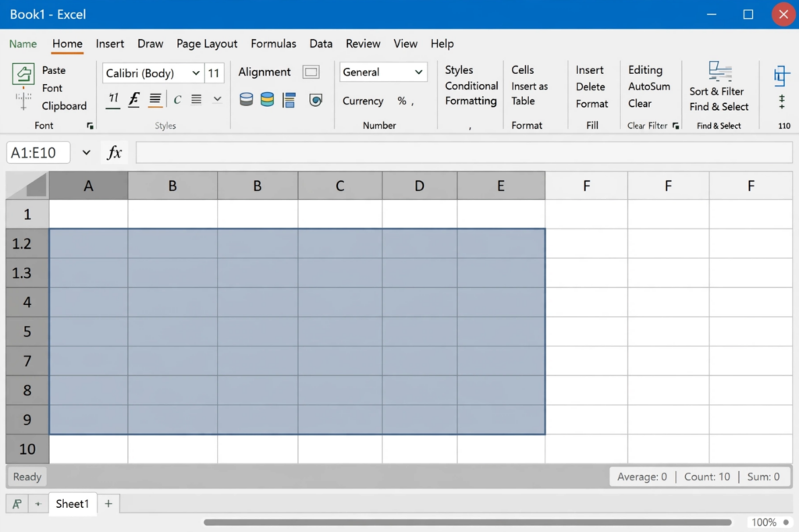The height and width of the screenshot is (532, 799).
Task: Click the font size 11 field
Action: [214, 73]
